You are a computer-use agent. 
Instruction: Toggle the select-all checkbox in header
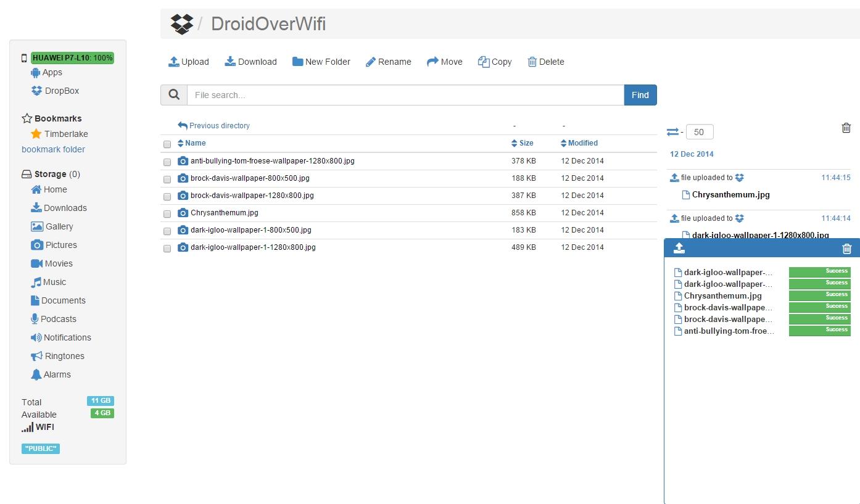pos(167,144)
